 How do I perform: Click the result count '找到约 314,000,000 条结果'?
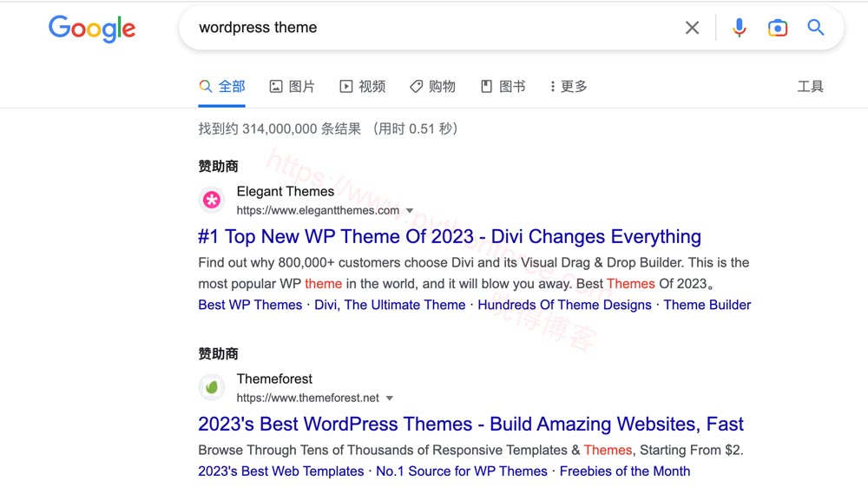(x=279, y=129)
